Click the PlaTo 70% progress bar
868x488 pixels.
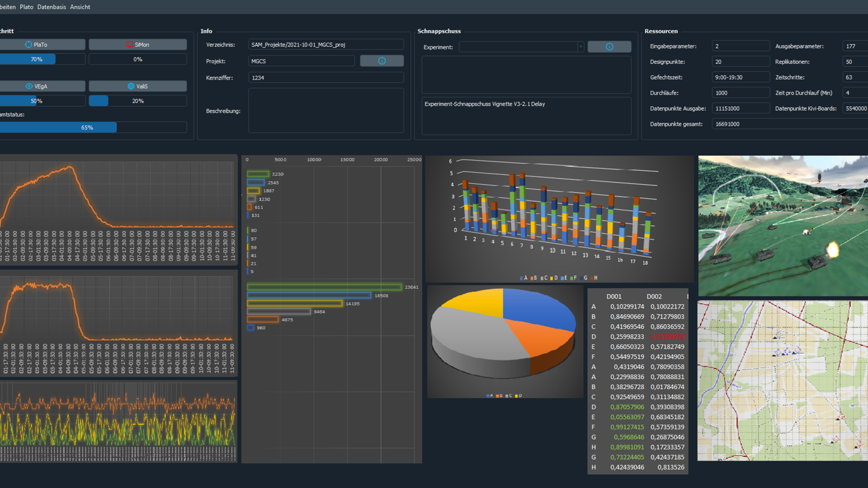tap(42, 59)
